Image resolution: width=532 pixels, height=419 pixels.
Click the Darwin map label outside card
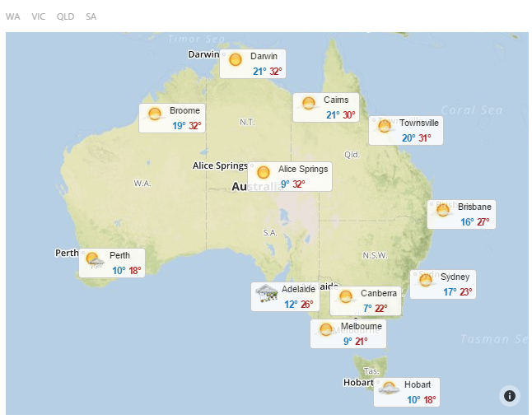tap(203, 54)
